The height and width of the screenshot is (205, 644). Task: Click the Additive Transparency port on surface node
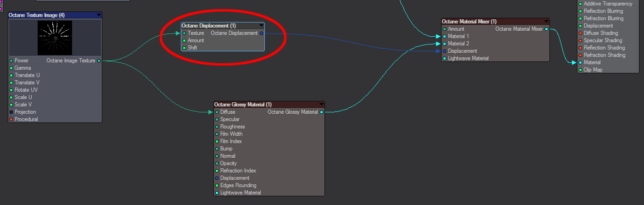[581, 4]
